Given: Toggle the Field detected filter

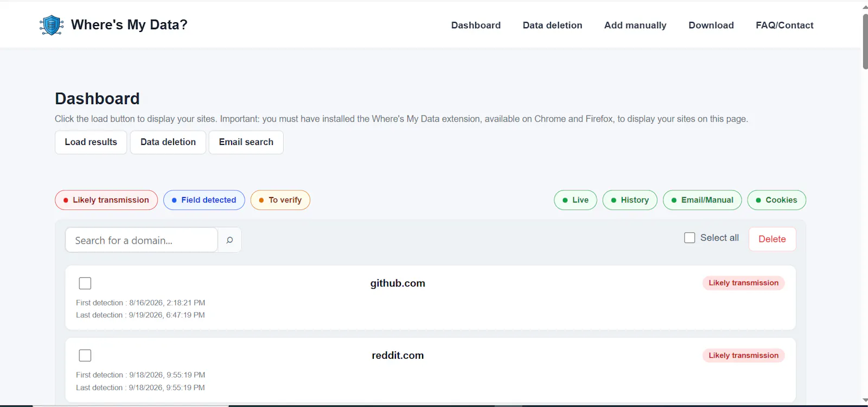Looking at the screenshot, I should (x=204, y=200).
